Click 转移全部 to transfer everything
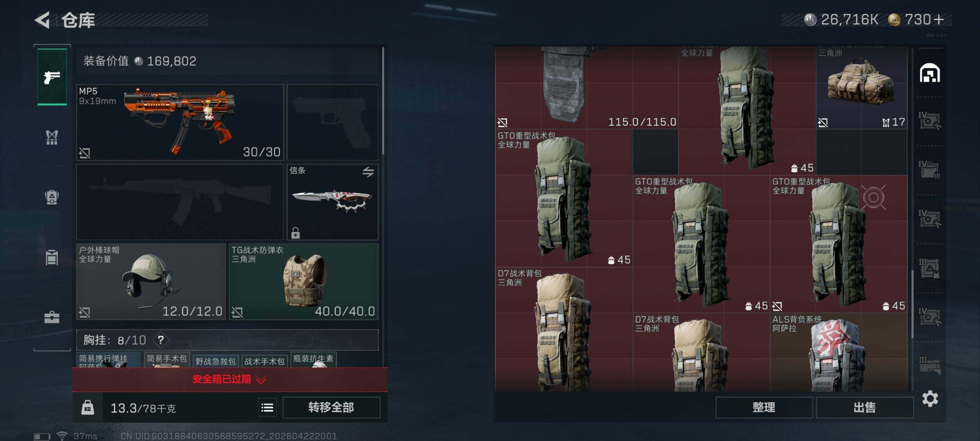The width and height of the screenshot is (980, 441). click(x=331, y=407)
